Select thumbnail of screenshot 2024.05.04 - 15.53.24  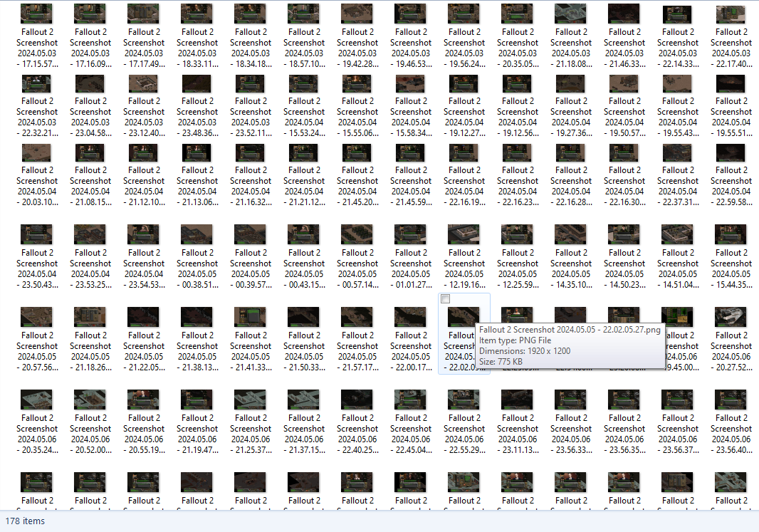click(304, 83)
